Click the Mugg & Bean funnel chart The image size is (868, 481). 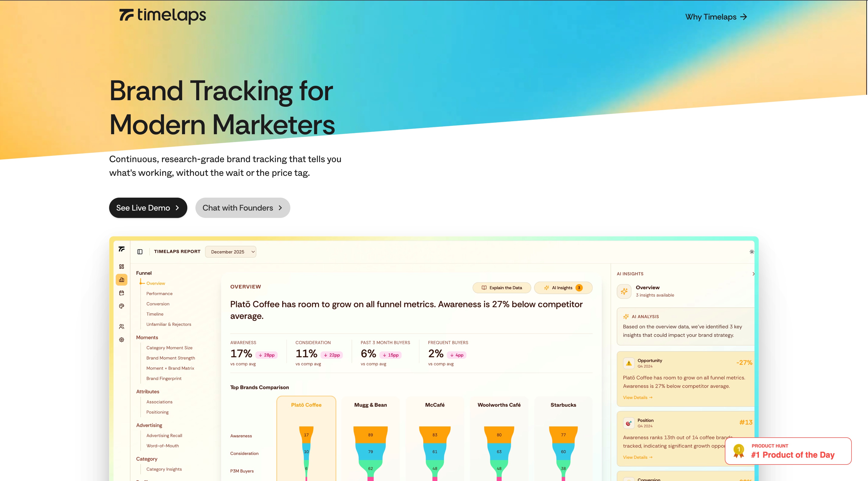click(370, 451)
